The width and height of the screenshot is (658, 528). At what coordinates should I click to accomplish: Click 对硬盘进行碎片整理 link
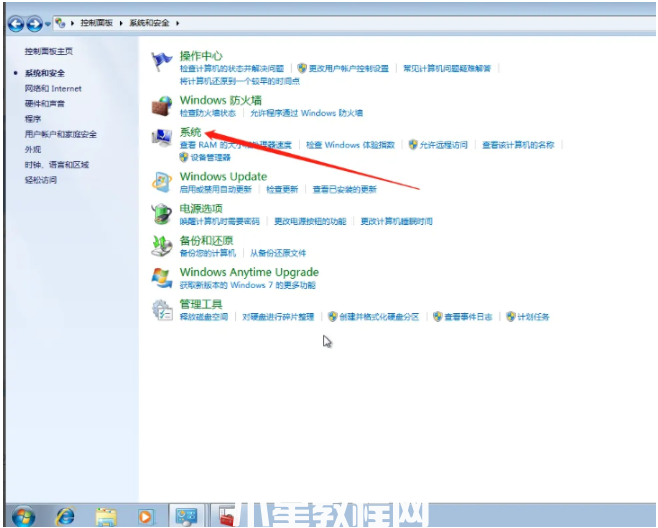(278, 317)
